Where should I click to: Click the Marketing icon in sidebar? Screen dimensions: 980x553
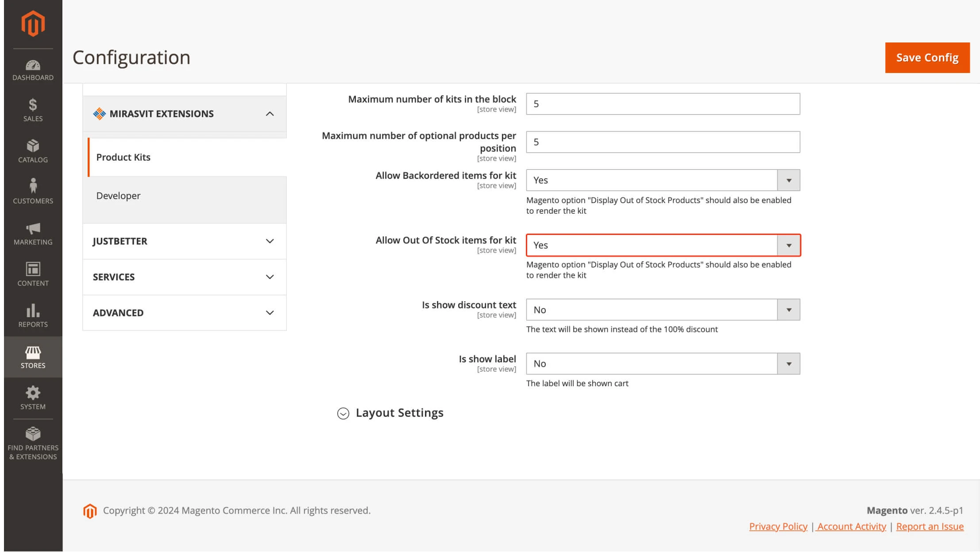(x=31, y=229)
